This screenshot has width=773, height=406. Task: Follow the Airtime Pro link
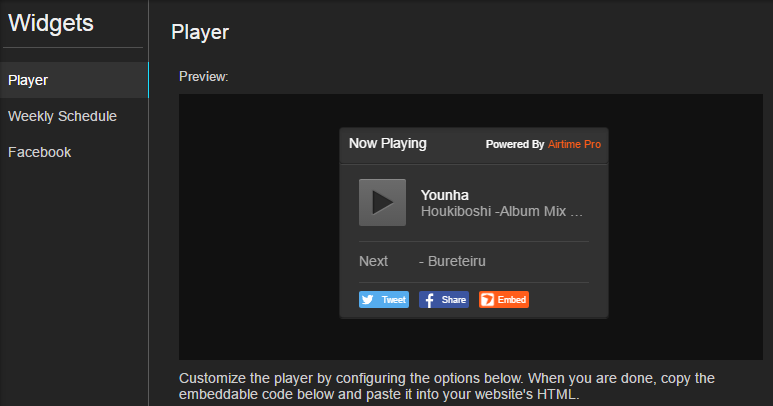575,144
